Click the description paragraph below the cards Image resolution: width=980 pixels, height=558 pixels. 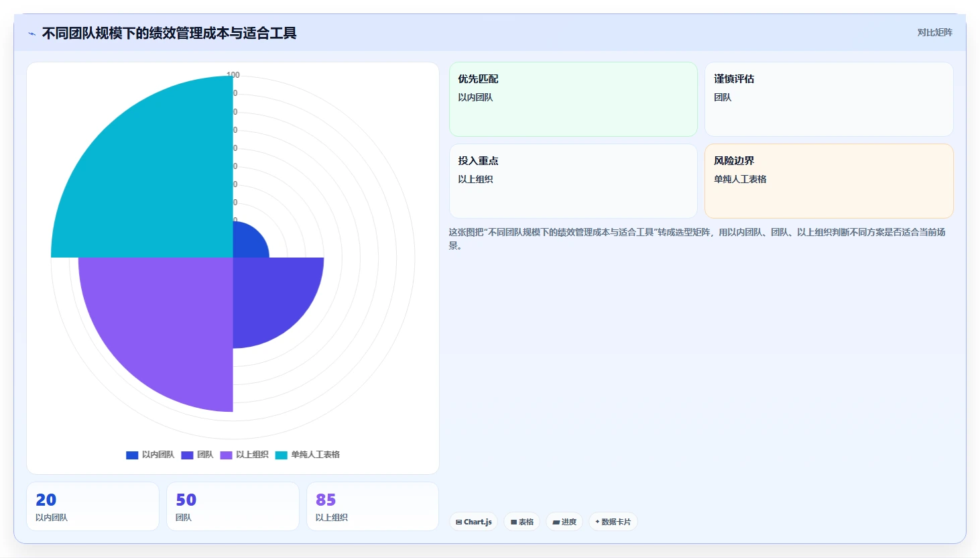coord(697,239)
